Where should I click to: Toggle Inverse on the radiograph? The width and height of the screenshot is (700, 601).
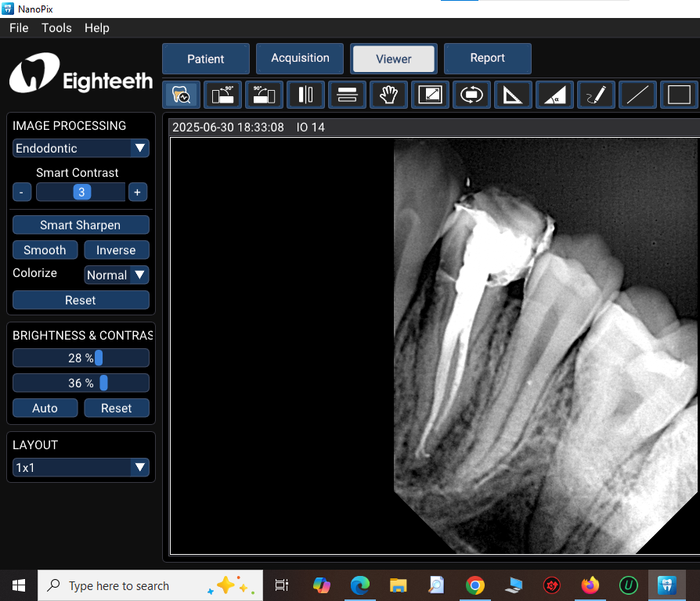point(117,250)
